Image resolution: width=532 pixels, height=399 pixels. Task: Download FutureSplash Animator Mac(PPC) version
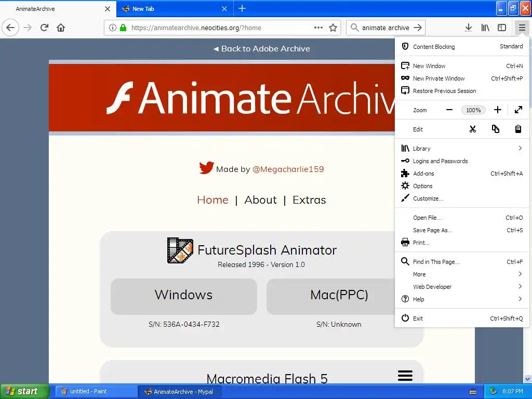point(331,296)
